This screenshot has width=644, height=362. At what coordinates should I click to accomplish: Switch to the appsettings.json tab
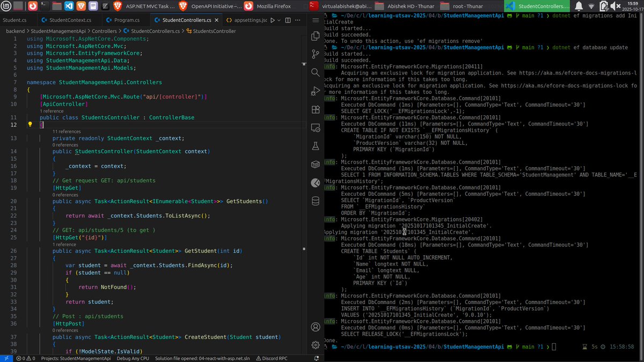[x=246, y=20]
